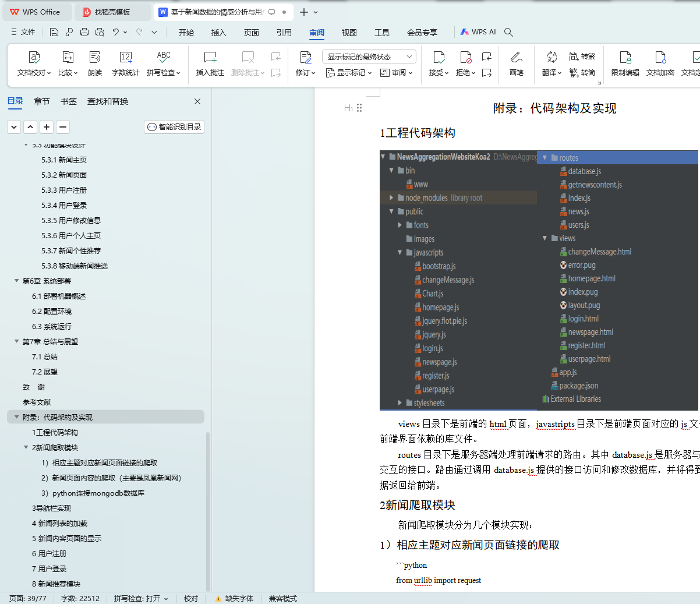Switch to the 书签 panel tab
700x604 pixels.
pyautogui.click(x=69, y=101)
